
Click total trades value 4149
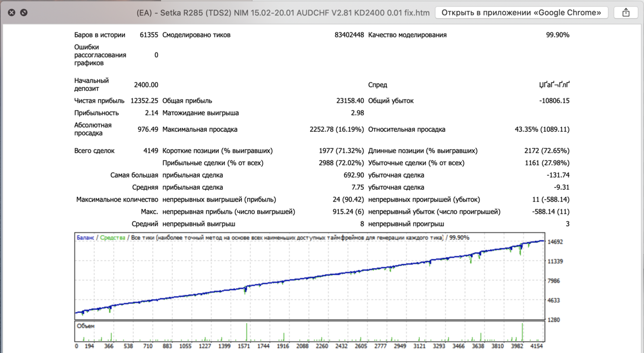151,151
